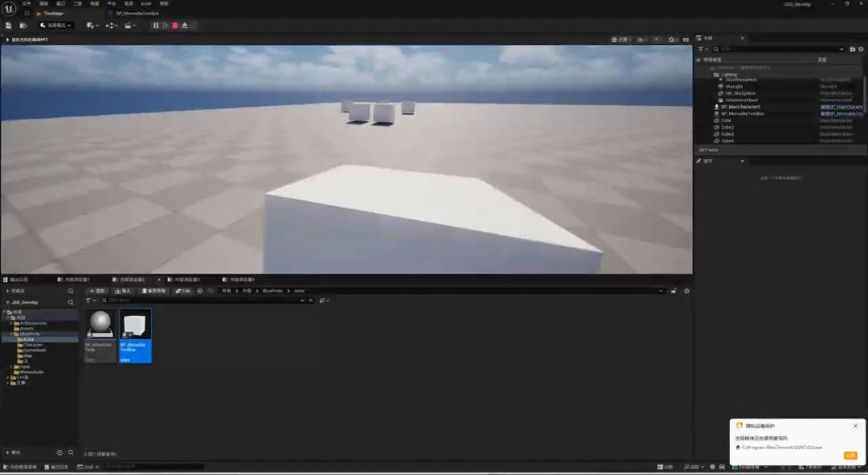Click the viewport layout grid icon

coord(686,40)
